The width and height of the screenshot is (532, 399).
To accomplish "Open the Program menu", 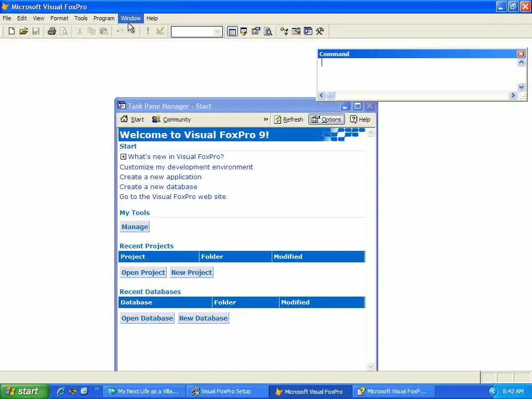I will pyautogui.click(x=104, y=18).
